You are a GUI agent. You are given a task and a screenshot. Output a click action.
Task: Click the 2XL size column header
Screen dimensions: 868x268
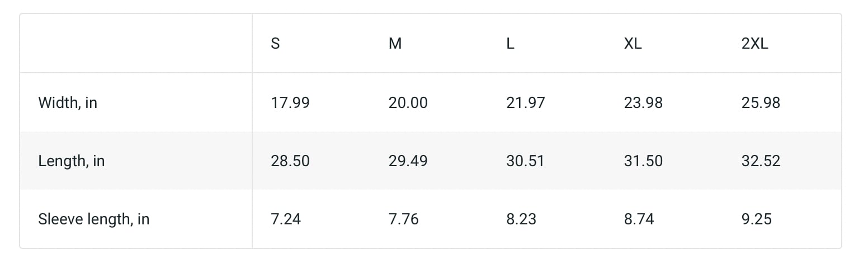(754, 44)
